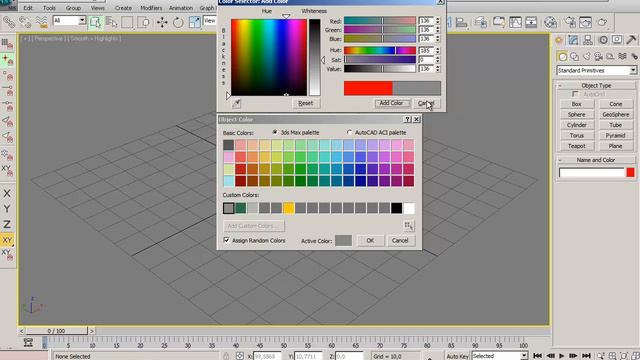
Task: Enable the AutoGrid checkbox
Action: click(x=575, y=94)
